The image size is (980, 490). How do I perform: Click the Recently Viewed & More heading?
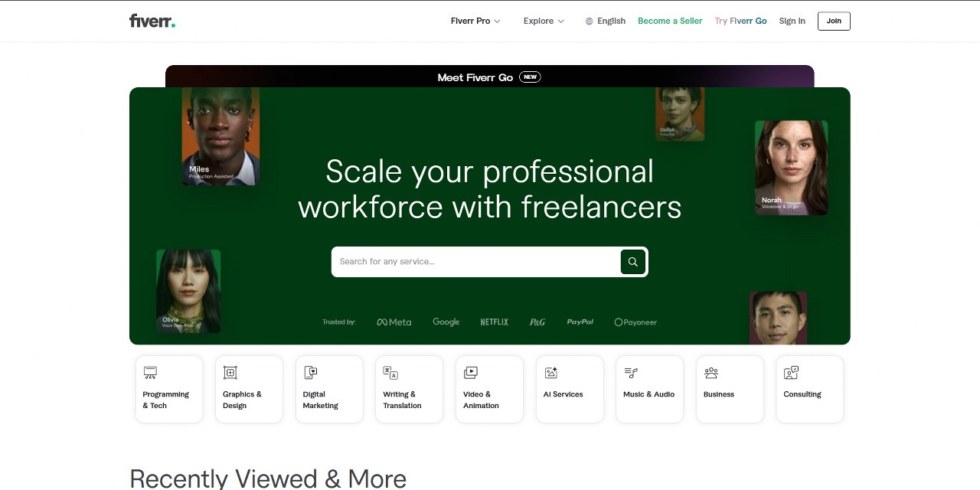(268, 479)
